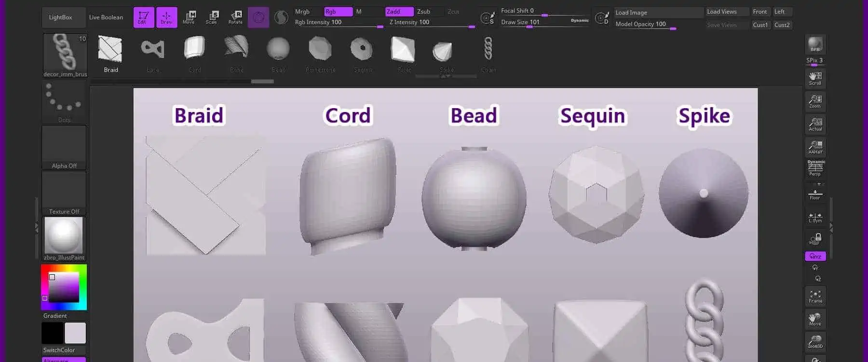The height and width of the screenshot is (362, 868).
Task: Click the AAHalf zoom icon
Action: [x=815, y=147]
